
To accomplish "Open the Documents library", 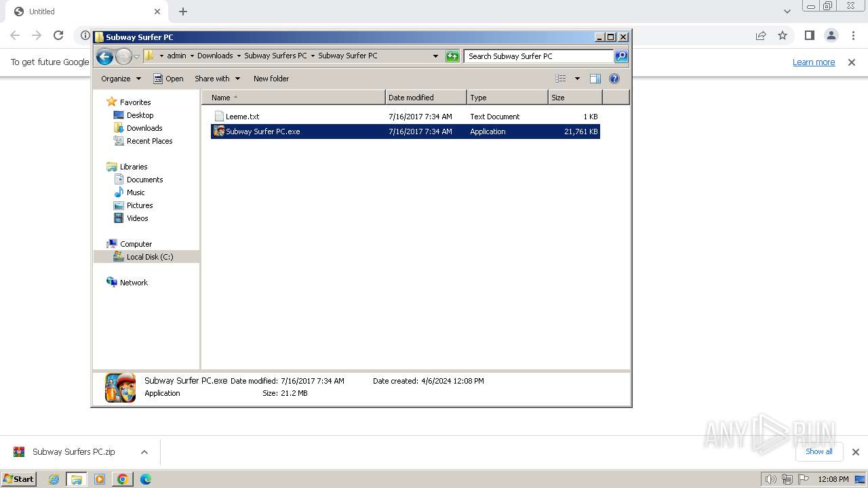I will coord(144,180).
